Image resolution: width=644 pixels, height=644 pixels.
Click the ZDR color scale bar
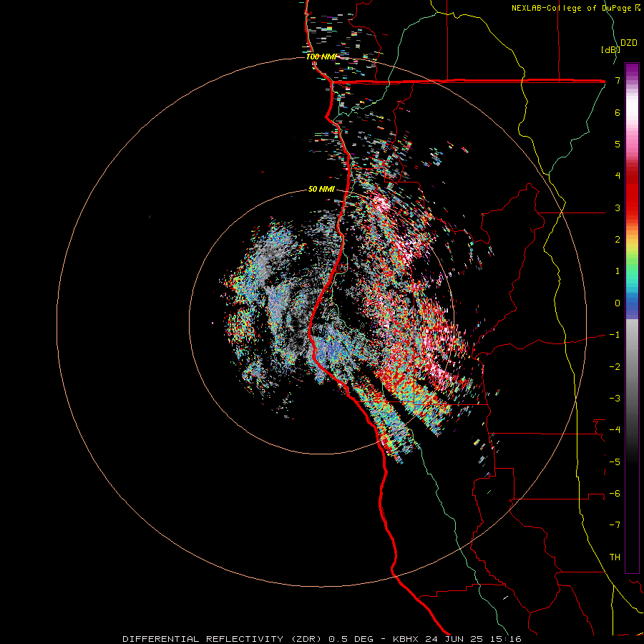[632, 318]
